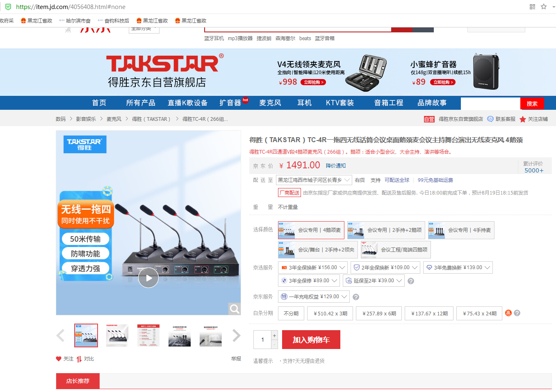Choose ¥257.89 x 6期 installment
This screenshot has width=556, height=392.
pyautogui.click(x=379, y=313)
